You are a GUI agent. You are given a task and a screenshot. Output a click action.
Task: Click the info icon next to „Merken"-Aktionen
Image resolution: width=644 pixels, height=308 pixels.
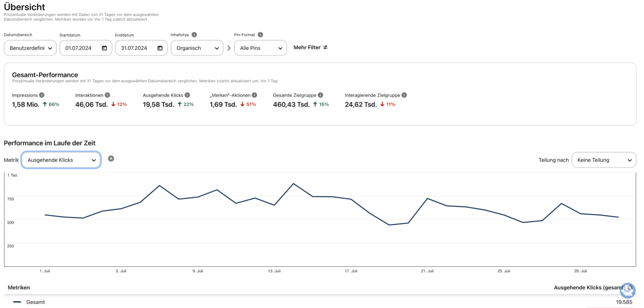point(255,95)
